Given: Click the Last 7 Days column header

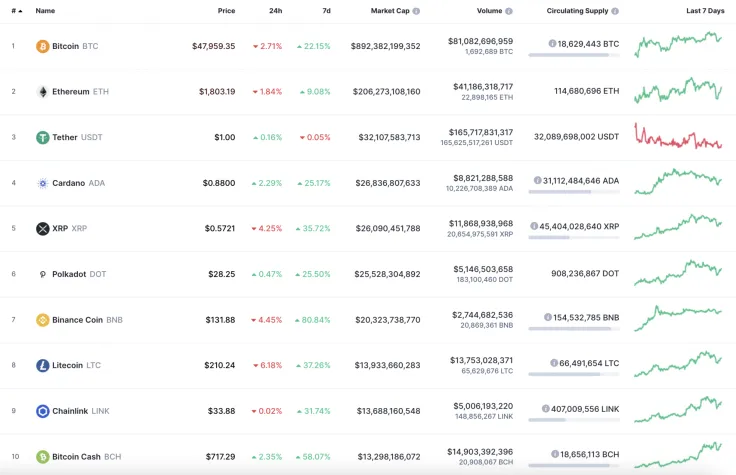Looking at the screenshot, I should click(705, 11).
